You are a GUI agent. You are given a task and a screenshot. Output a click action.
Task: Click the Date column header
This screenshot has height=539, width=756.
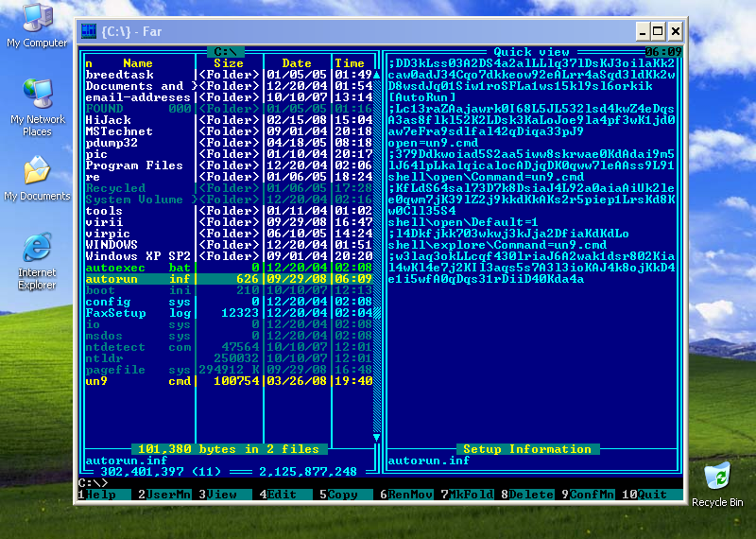click(297, 63)
